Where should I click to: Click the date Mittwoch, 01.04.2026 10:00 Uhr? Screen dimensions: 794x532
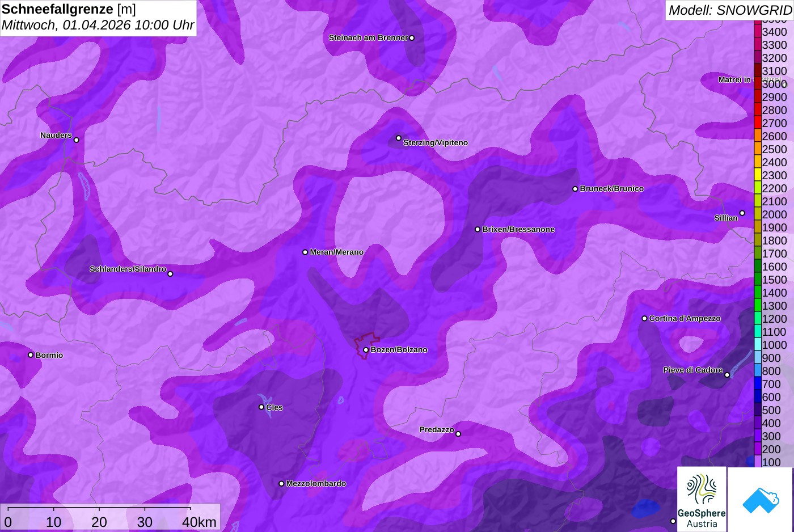[98, 26]
